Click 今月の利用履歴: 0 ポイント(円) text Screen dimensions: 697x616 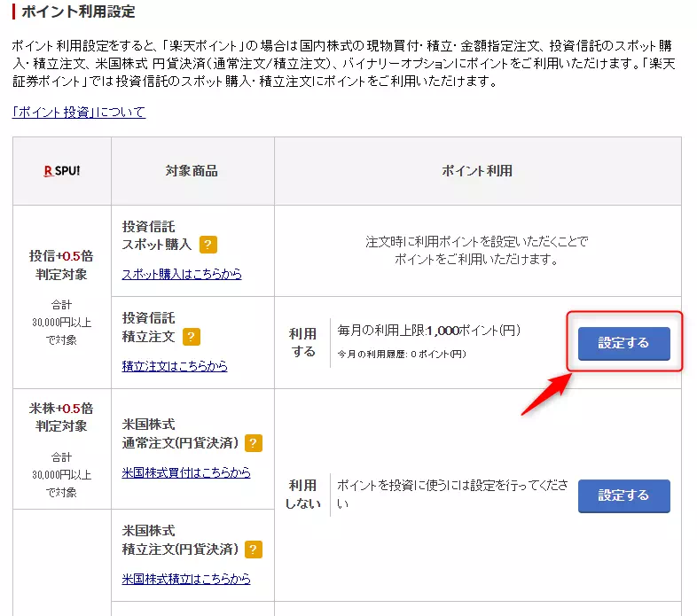[x=402, y=355]
